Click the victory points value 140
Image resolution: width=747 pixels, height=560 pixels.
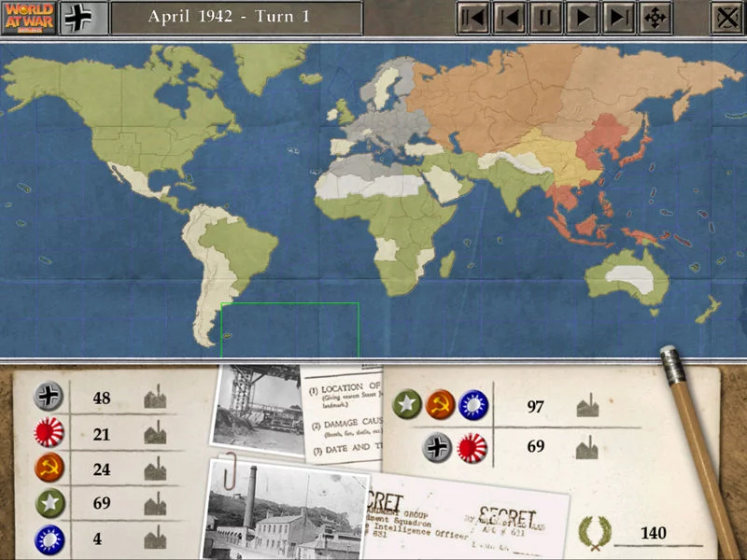click(x=654, y=533)
